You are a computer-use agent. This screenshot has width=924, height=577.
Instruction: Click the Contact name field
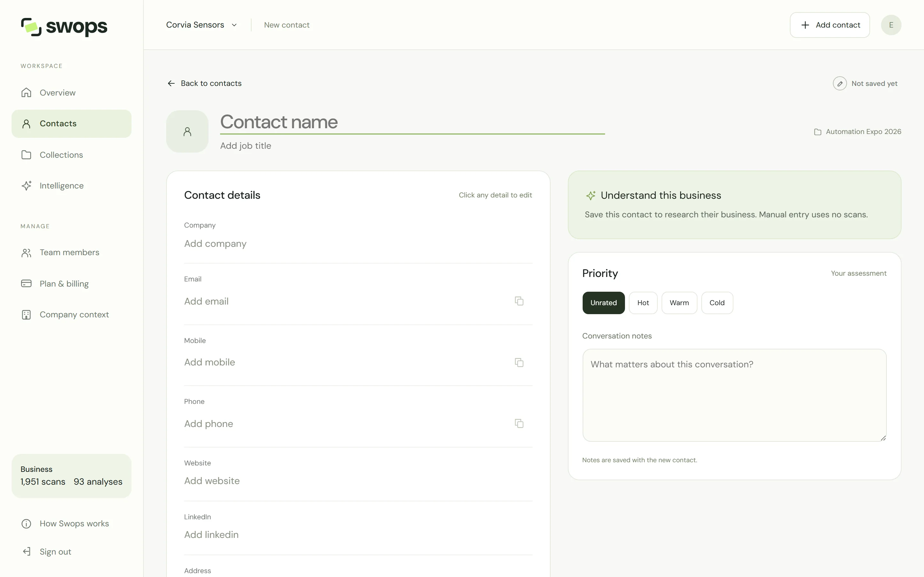point(412,122)
